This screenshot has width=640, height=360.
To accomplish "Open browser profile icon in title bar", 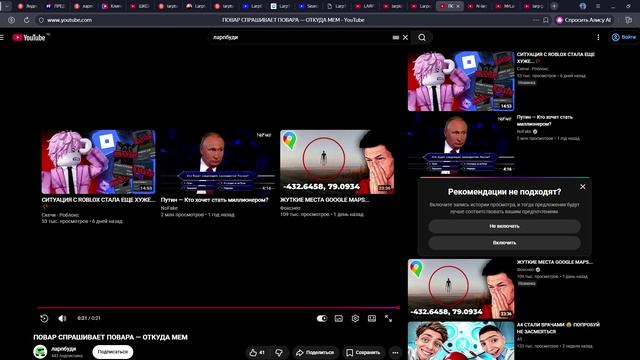I will (x=583, y=6).
